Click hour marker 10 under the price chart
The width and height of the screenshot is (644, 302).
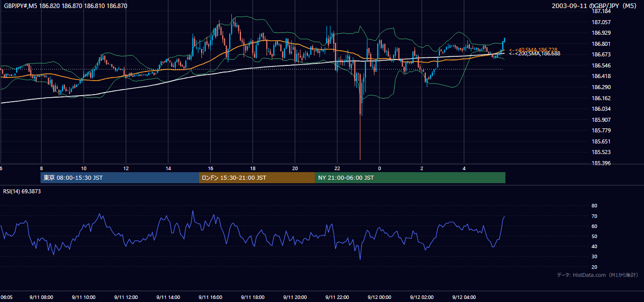coord(84,168)
